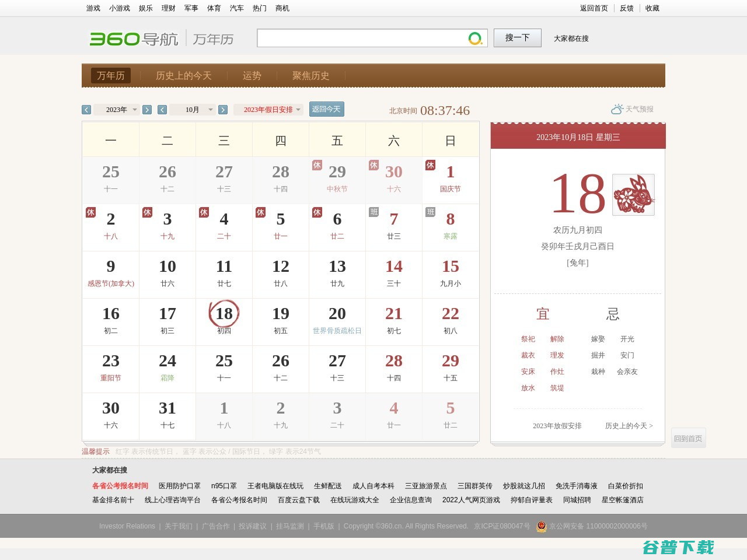Open 体育 in top menu
Screen dimensions: 747x560
[214, 8]
